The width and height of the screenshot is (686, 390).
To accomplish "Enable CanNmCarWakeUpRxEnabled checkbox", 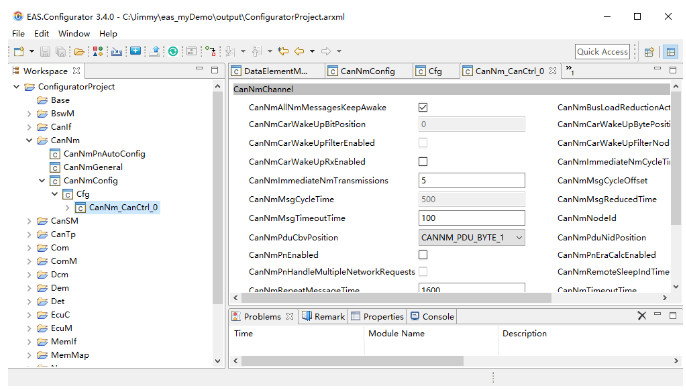I will [x=423, y=162].
